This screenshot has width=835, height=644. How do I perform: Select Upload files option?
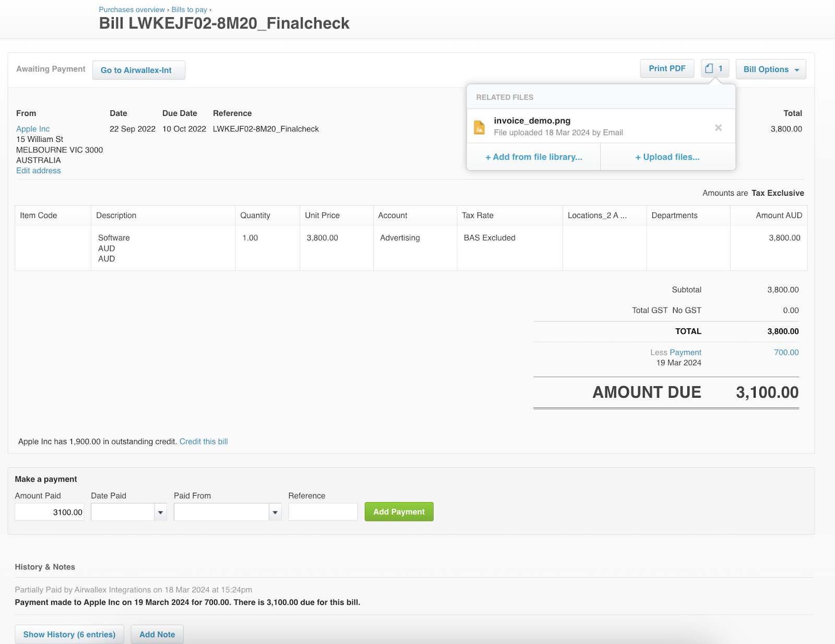[667, 157]
